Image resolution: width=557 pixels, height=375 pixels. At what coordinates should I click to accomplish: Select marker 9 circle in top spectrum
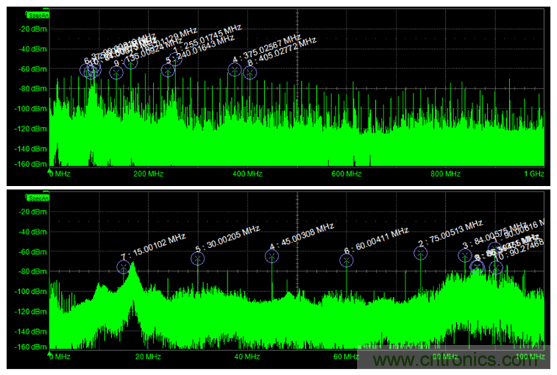[x=116, y=74]
